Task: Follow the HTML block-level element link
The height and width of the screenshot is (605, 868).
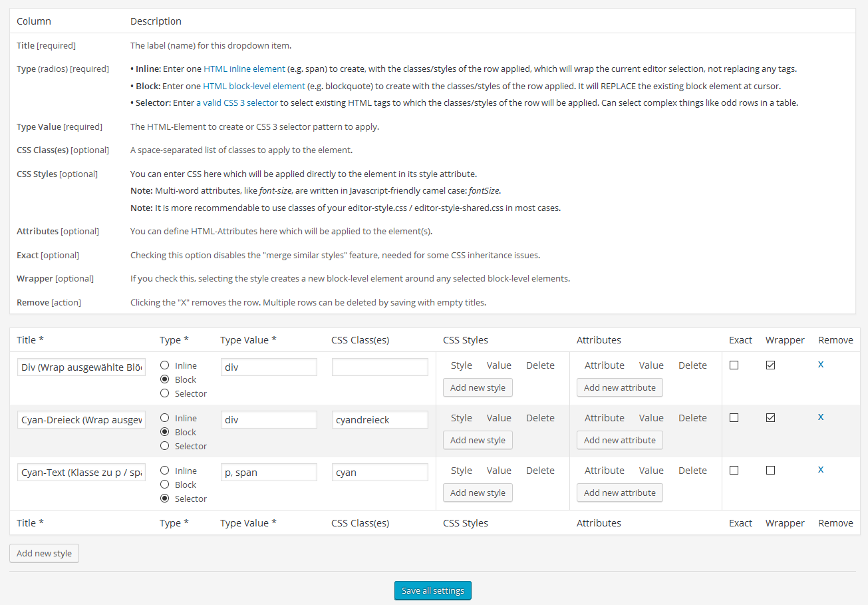Action: pos(254,86)
